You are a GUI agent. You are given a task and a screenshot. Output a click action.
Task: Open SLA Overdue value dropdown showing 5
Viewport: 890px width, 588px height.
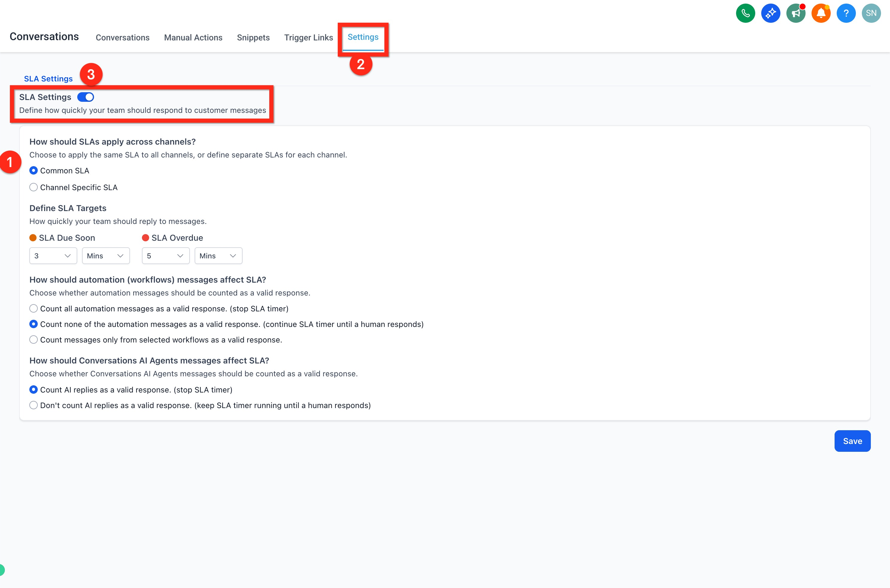point(165,256)
